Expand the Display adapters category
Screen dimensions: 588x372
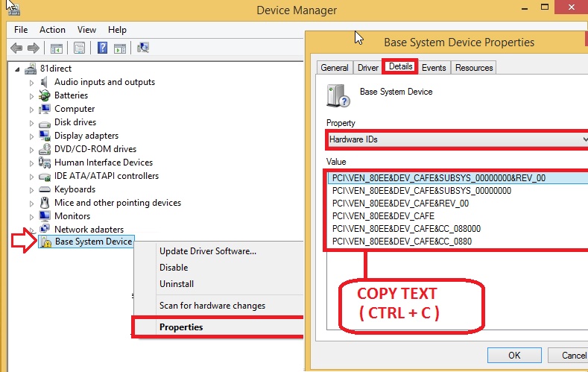[32, 136]
